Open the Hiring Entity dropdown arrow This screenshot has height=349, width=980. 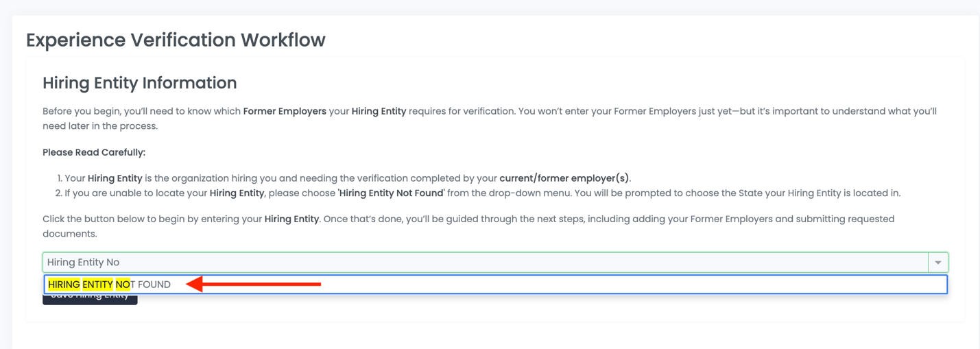click(x=937, y=263)
